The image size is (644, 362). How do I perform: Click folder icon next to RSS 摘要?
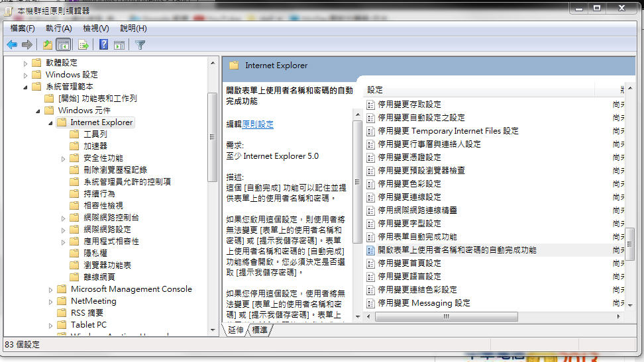pos(62,312)
